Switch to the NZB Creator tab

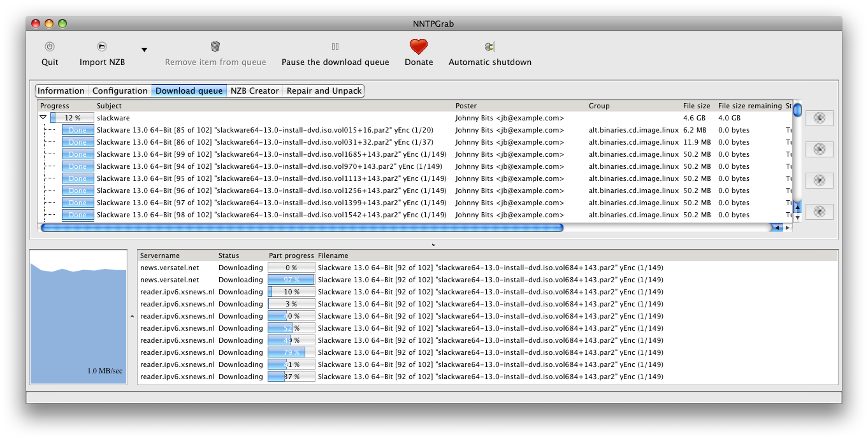(x=254, y=91)
